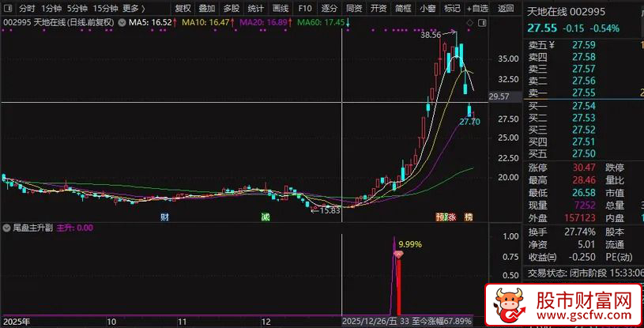The image size is (644, 328).
Task: Click the MA5: 16.52 indicator label
Action: pos(150,23)
